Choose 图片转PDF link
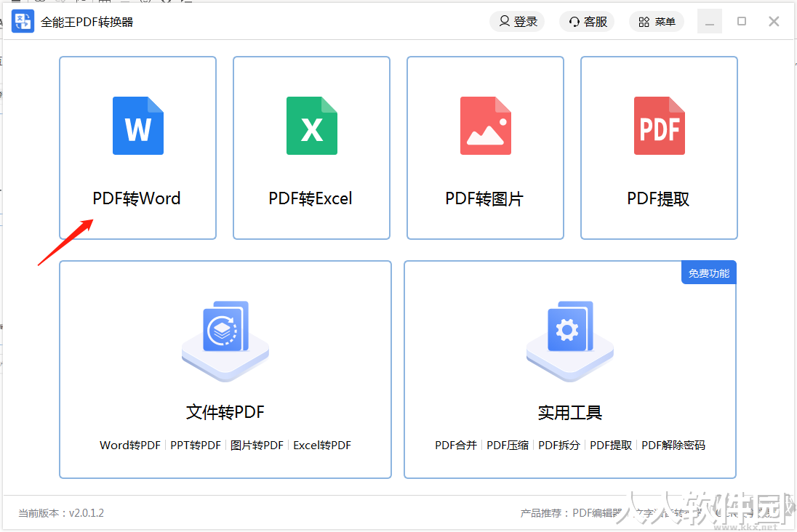The width and height of the screenshot is (797, 532). (257, 445)
